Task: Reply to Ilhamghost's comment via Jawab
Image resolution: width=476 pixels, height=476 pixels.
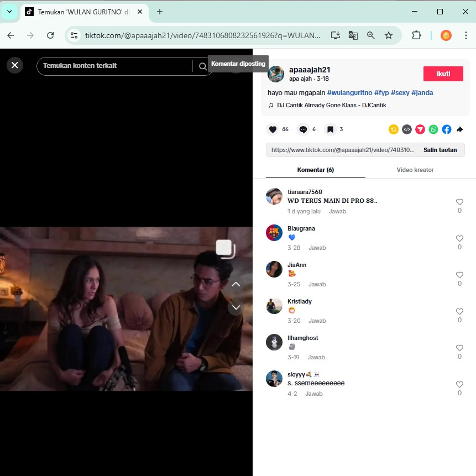Action: [316, 357]
